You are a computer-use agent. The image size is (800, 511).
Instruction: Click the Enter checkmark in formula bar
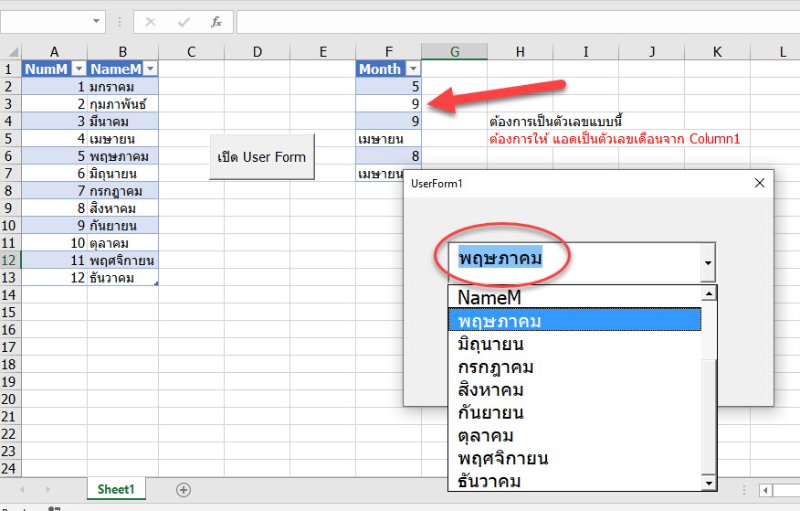[x=183, y=22]
